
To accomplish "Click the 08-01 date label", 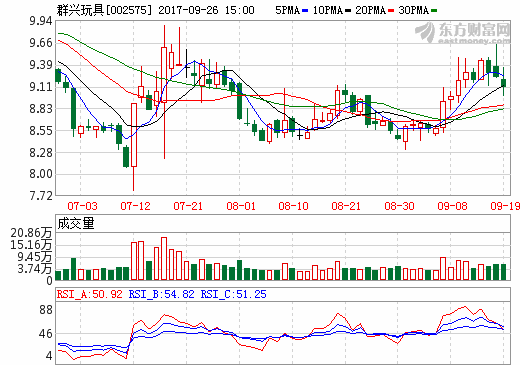I will (241, 206).
